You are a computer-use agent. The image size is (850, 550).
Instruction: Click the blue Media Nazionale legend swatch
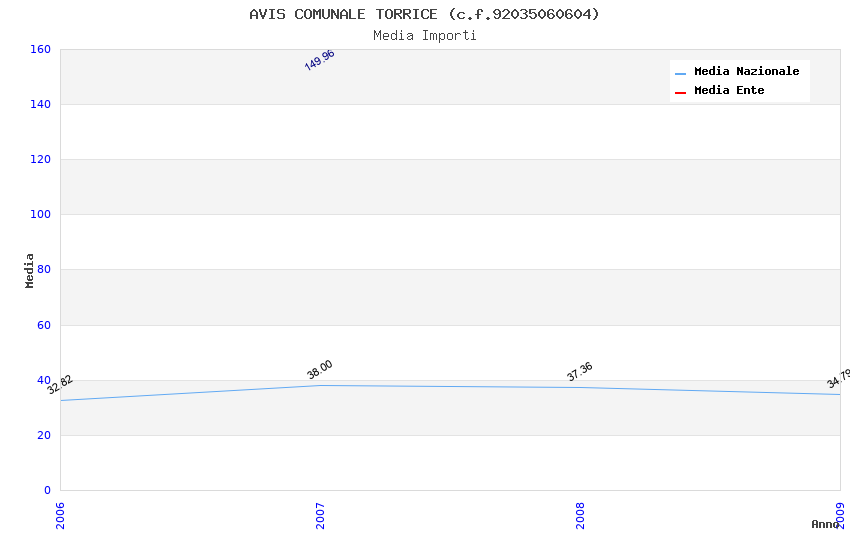tap(680, 73)
